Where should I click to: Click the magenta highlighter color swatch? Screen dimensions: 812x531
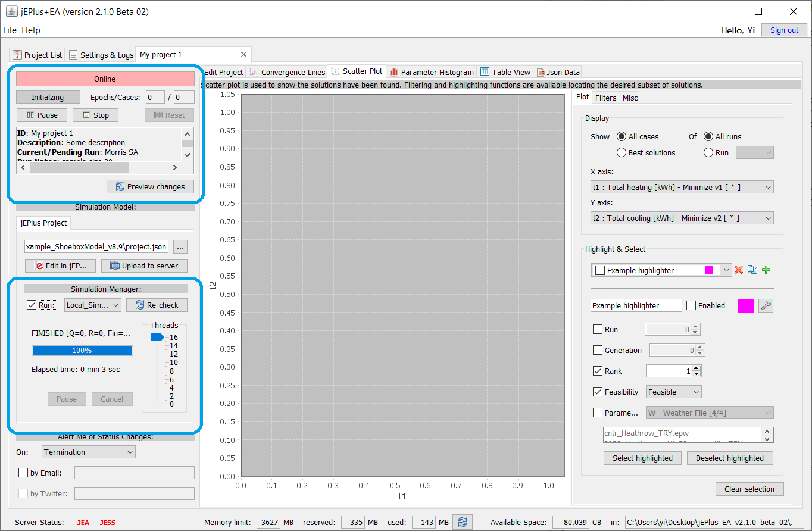(746, 305)
